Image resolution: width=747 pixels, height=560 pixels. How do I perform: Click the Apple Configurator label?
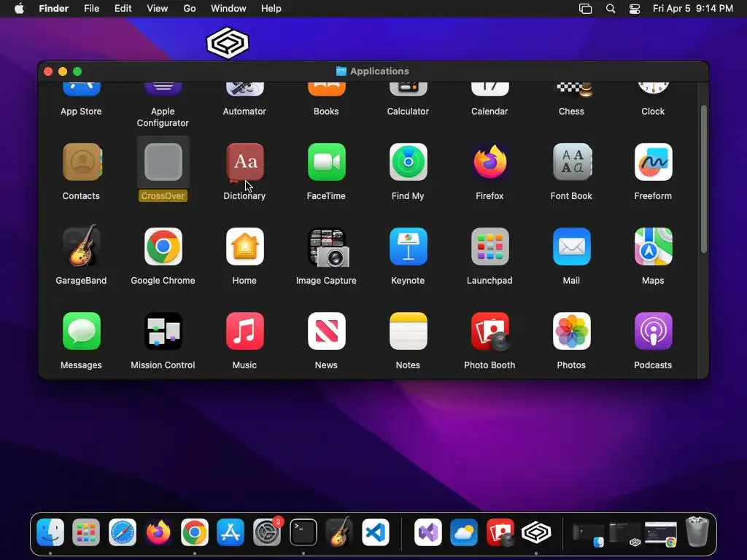[163, 117]
